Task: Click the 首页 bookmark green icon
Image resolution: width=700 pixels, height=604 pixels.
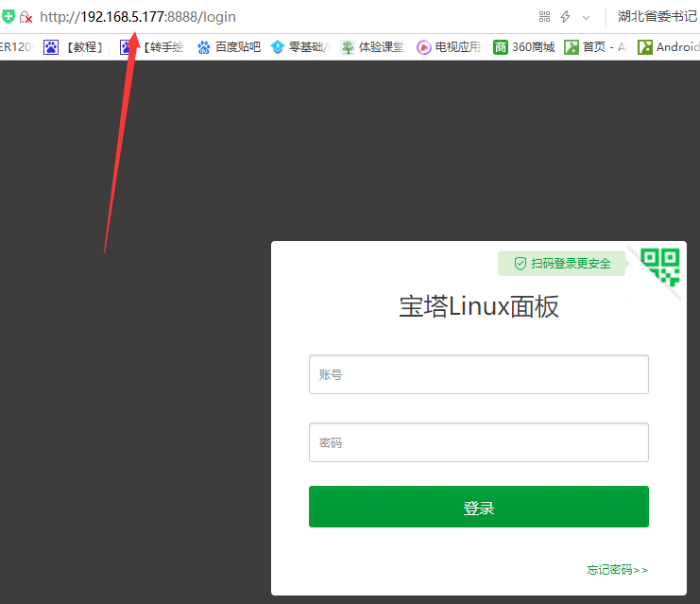Action: point(572,47)
